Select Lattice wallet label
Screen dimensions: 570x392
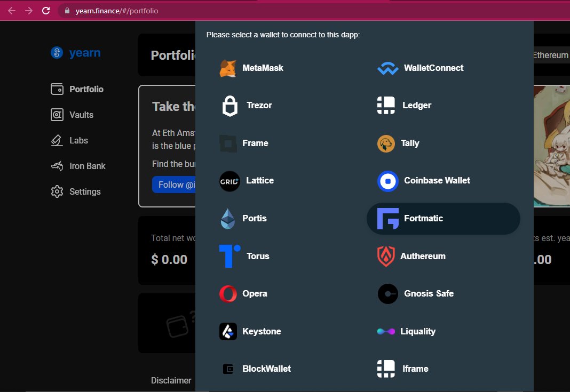click(260, 181)
